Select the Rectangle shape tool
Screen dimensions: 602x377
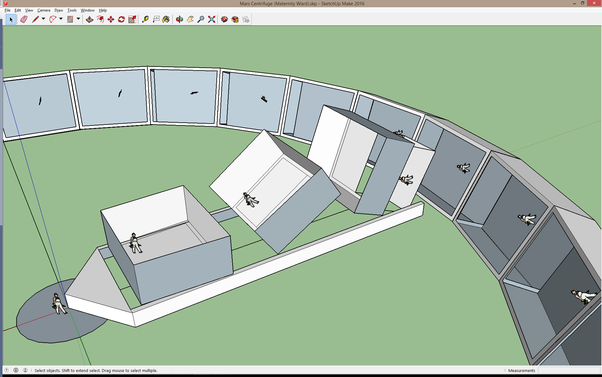70,19
